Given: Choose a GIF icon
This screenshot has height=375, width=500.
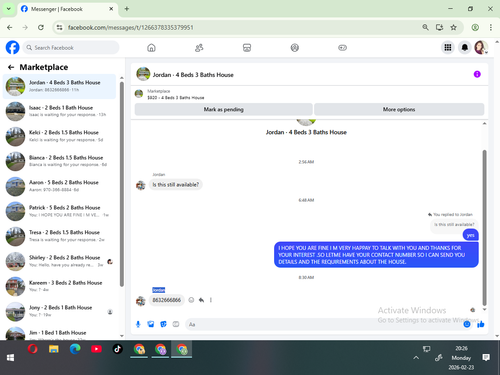Looking at the screenshot, I should pos(176,324).
